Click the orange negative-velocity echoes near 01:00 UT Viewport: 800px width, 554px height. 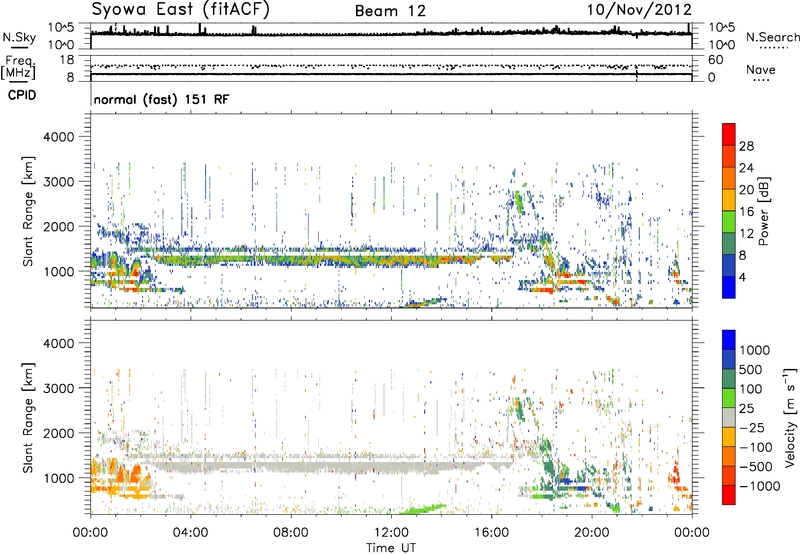pos(121,477)
